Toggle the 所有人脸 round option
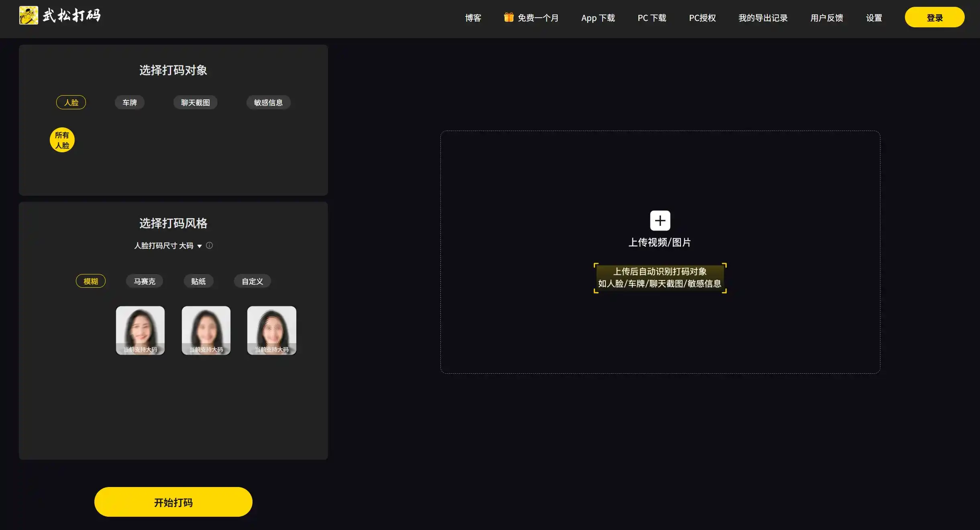Screen dimensions: 980x530 click(x=62, y=140)
